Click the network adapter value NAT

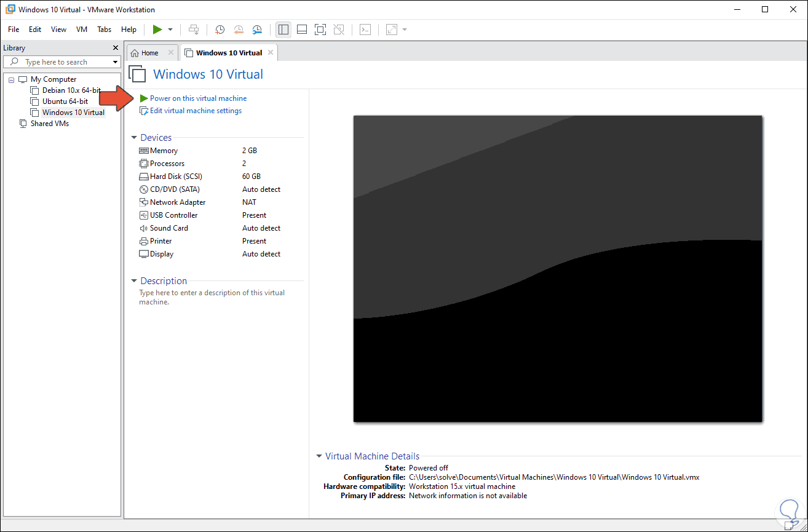point(249,202)
